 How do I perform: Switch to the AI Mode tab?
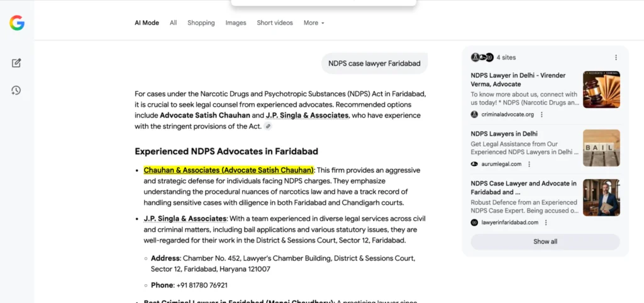point(147,23)
